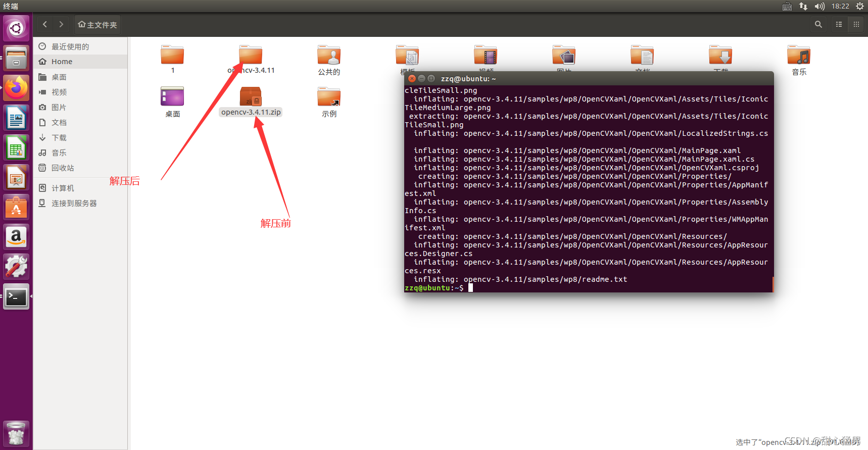Open Trash from the dock

point(16,433)
